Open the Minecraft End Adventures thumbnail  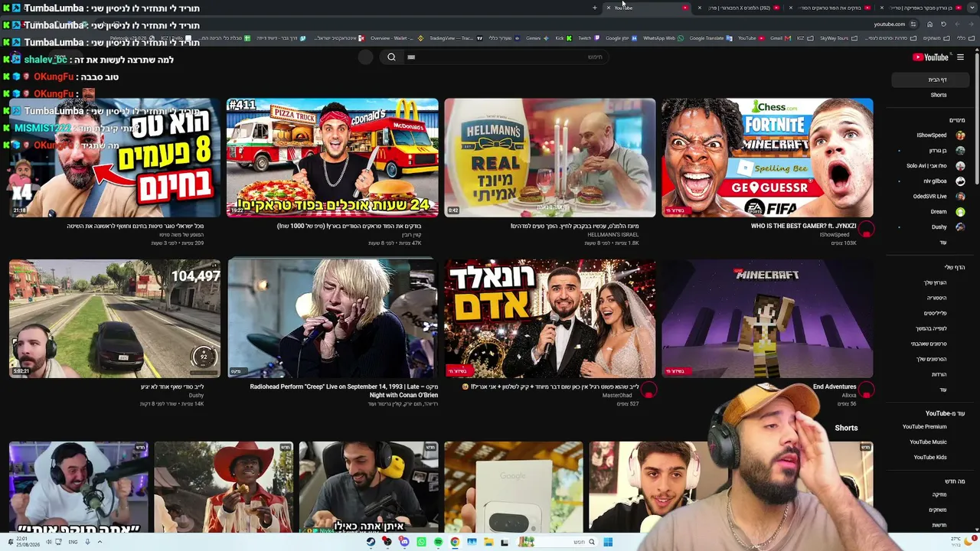pyautogui.click(x=767, y=318)
